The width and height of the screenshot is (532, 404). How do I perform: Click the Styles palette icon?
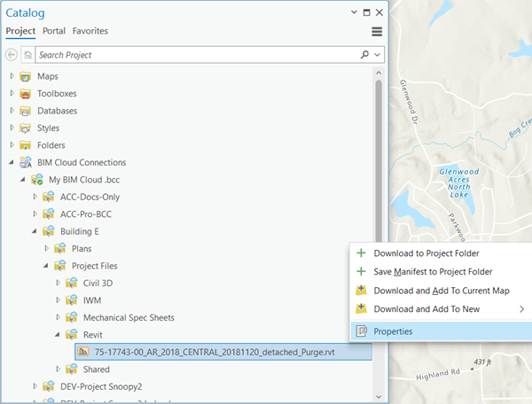click(x=25, y=128)
